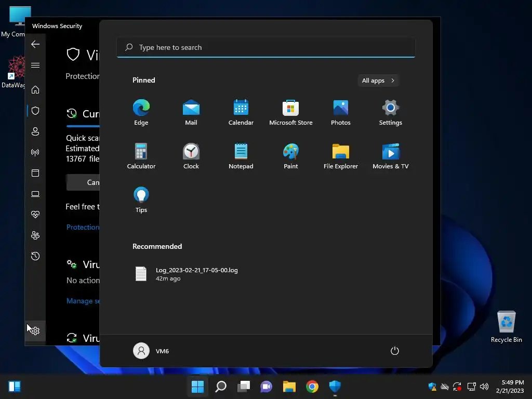
Task: Go to Home in Windows Security sidebar
Action: [x=35, y=90]
